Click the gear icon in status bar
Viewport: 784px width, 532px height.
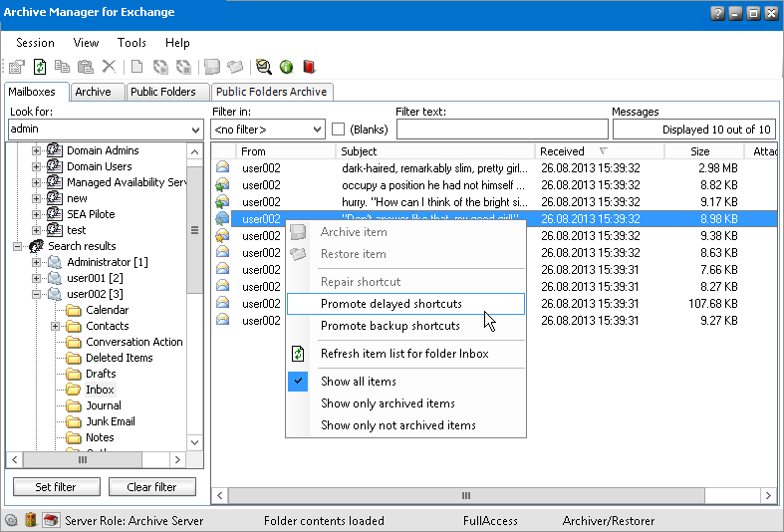[11, 520]
